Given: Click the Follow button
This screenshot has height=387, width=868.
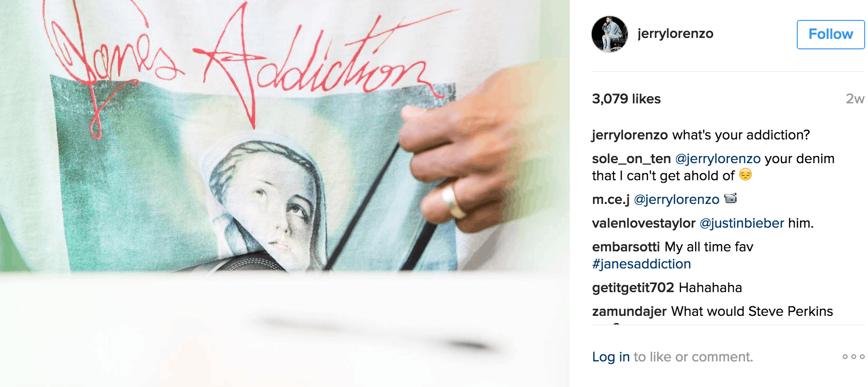Looking at the screenshot, I should [830, 34].
